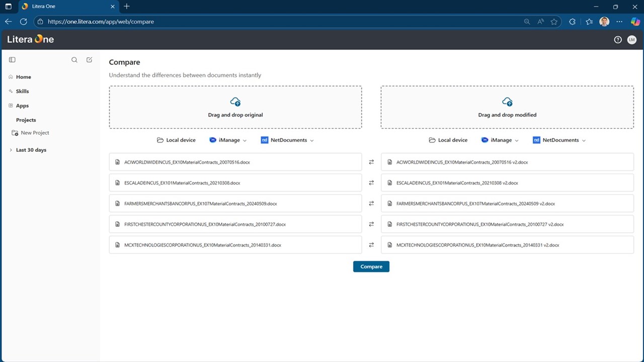Refresh the browser page
The width and height of the screenshot is (644, 362).
pyautogui.click(x=23, y=22)
